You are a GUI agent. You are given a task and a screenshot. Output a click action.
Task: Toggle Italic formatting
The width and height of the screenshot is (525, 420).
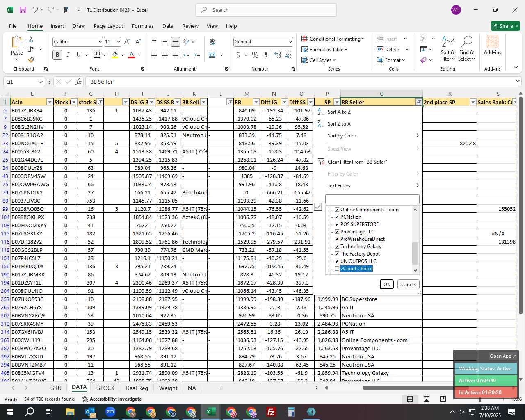(x=68, y=55)
